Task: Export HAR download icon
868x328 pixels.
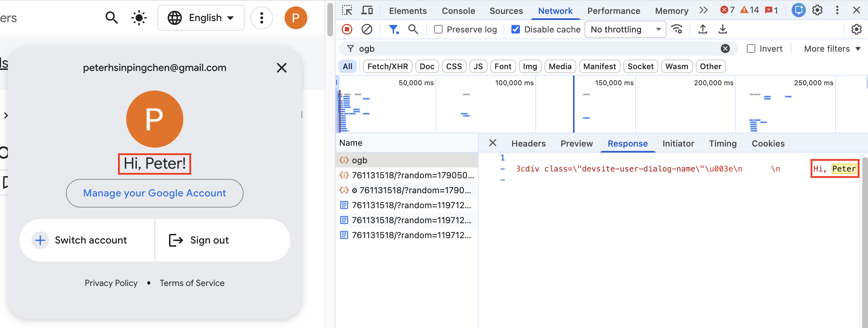Action: 723,29
